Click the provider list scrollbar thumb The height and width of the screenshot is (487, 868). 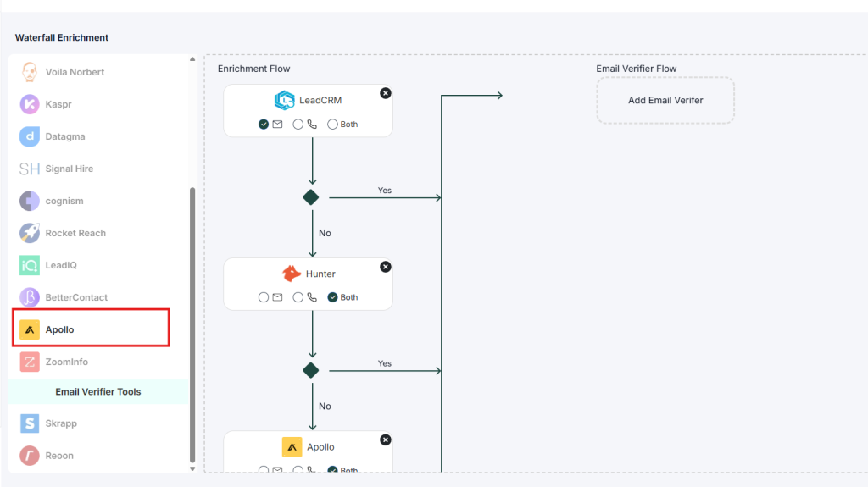[x=192, y=325]
